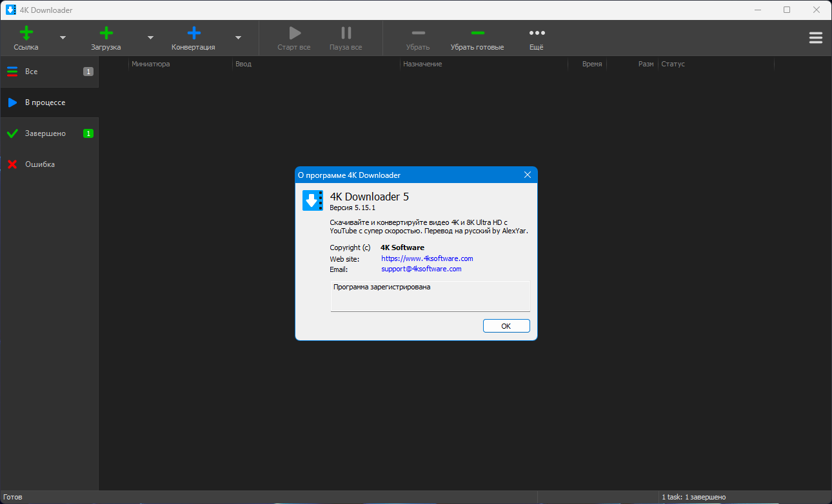Expand the Конвертация dropdown arrow

click(238, 37)
